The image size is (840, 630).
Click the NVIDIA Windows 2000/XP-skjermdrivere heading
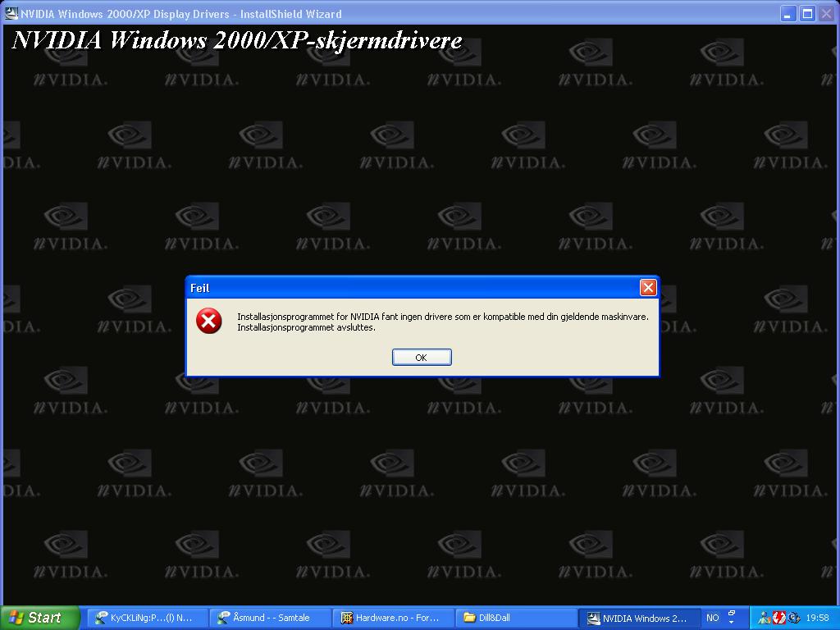coord(237,40)
